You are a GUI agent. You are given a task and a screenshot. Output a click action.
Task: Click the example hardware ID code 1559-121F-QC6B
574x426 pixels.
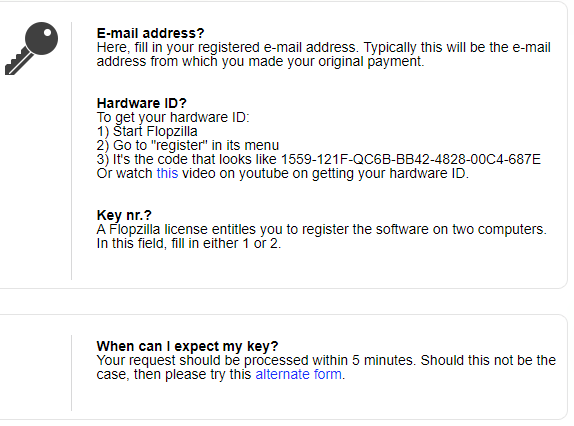pyautogui.click(x=411, y=159)
